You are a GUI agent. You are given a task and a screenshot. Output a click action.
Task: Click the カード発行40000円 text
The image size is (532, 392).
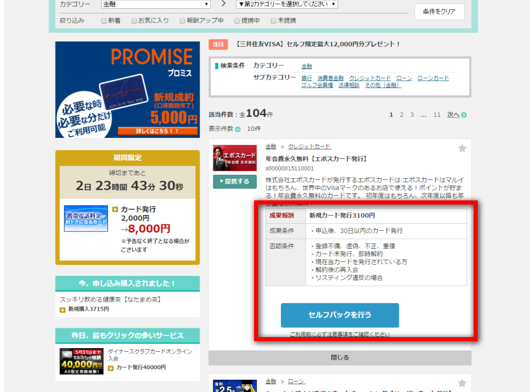pos(141,367)
